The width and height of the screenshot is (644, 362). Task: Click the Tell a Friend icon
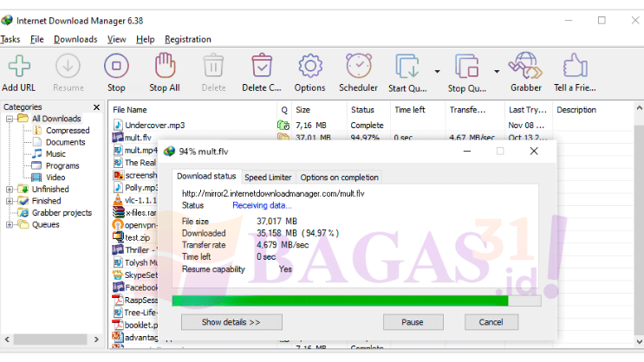[x=573, y=68]
